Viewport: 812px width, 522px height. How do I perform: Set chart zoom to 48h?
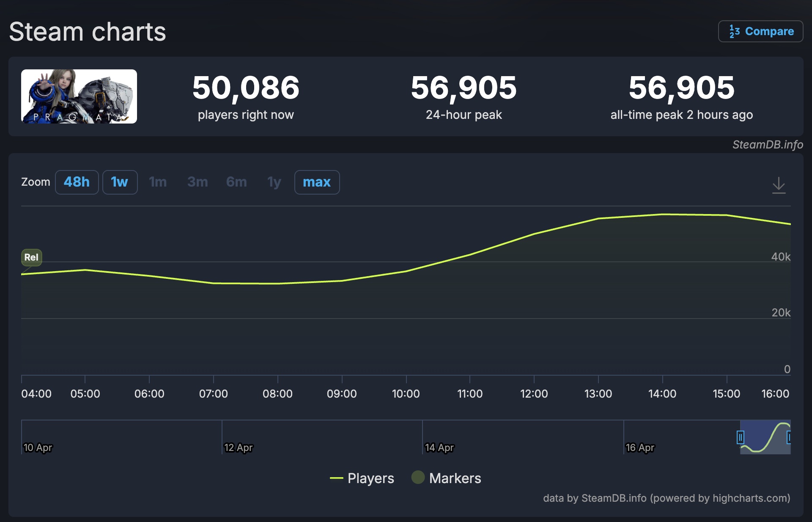point(77,182)
